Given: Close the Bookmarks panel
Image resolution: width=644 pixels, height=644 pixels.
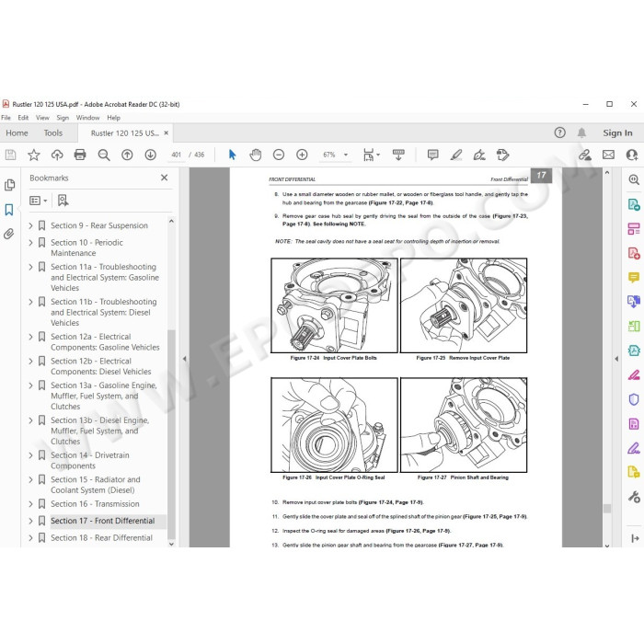Looking at the screenshot, I should tap(165, 178).
